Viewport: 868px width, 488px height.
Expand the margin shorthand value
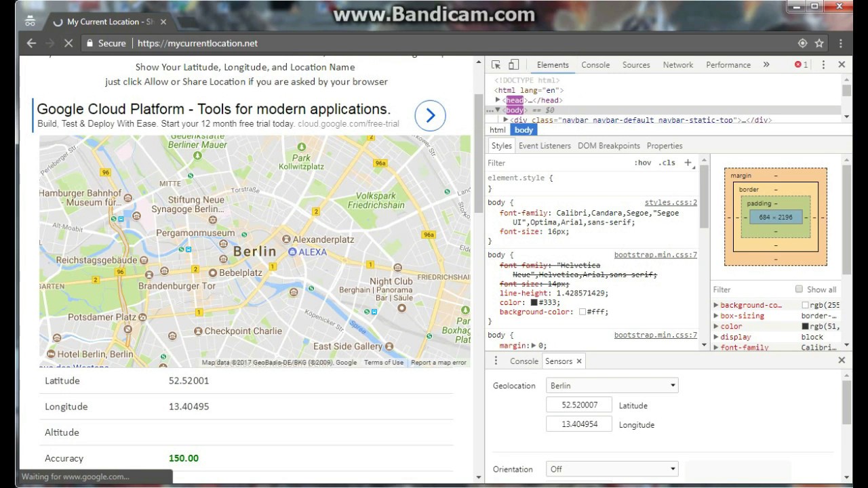[x=534, y=346]
